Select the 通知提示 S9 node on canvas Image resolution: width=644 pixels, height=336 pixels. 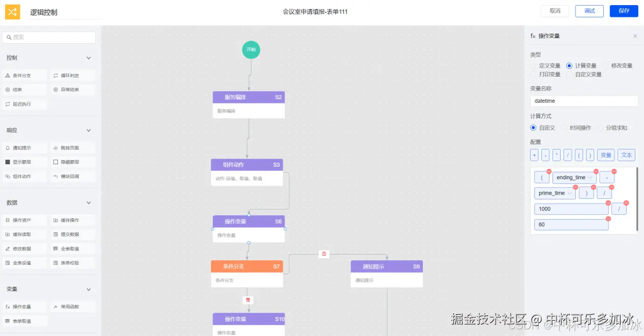387,274
